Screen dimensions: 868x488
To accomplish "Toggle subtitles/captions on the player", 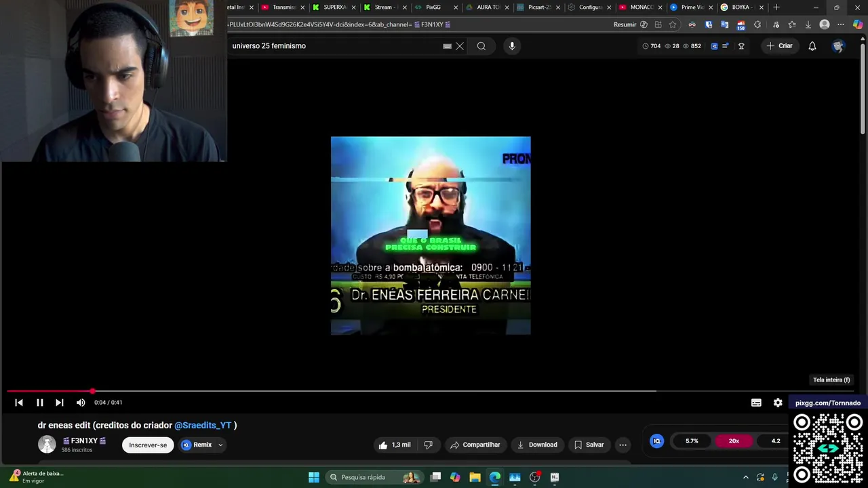I will point(756,403).
